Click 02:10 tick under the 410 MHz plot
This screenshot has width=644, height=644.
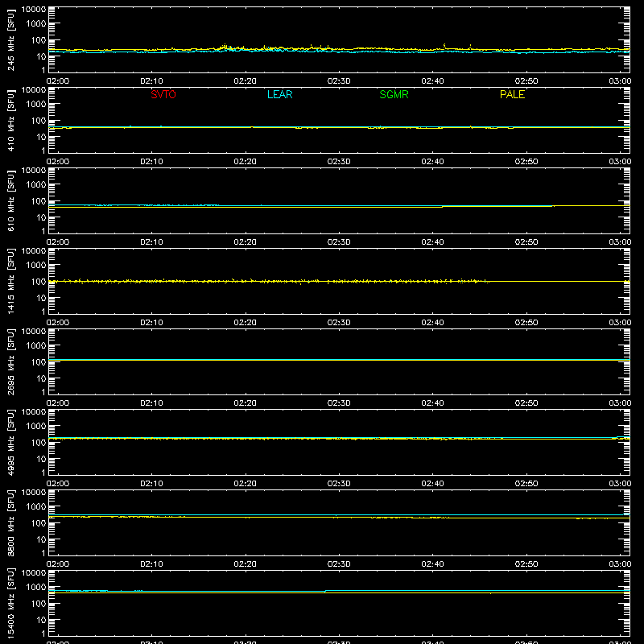pos(151,162)
